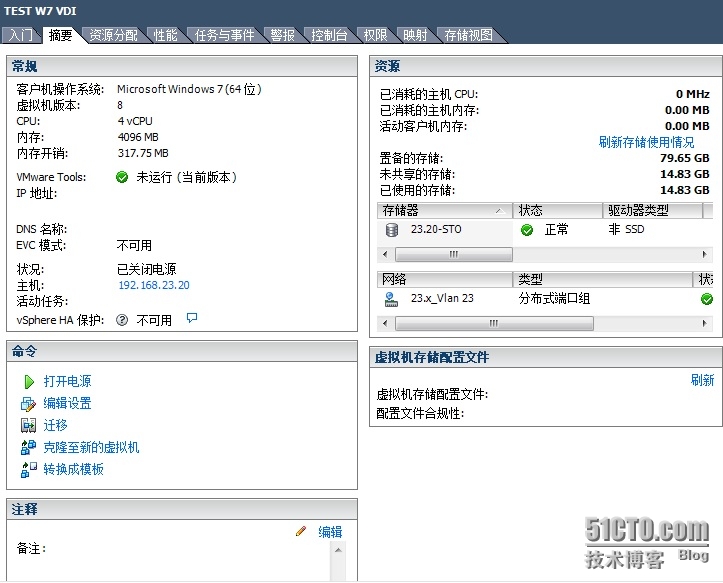
Task: Click the 迁移 command link
Action: pos(55,425)
